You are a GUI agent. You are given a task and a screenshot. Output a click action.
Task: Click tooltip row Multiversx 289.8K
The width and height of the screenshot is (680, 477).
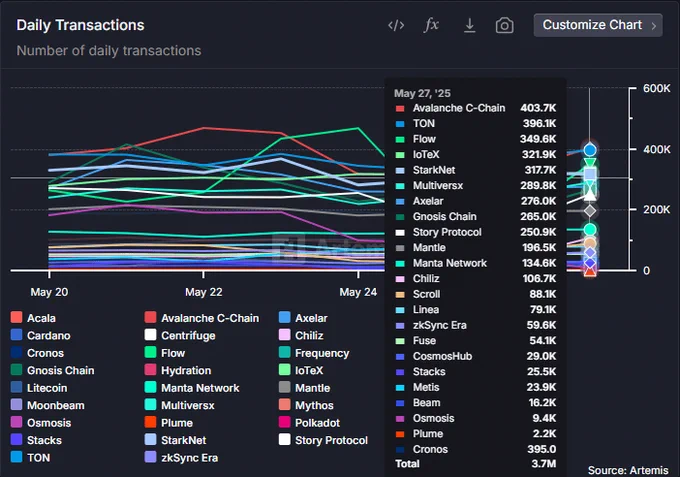click(x=476, y=186)
